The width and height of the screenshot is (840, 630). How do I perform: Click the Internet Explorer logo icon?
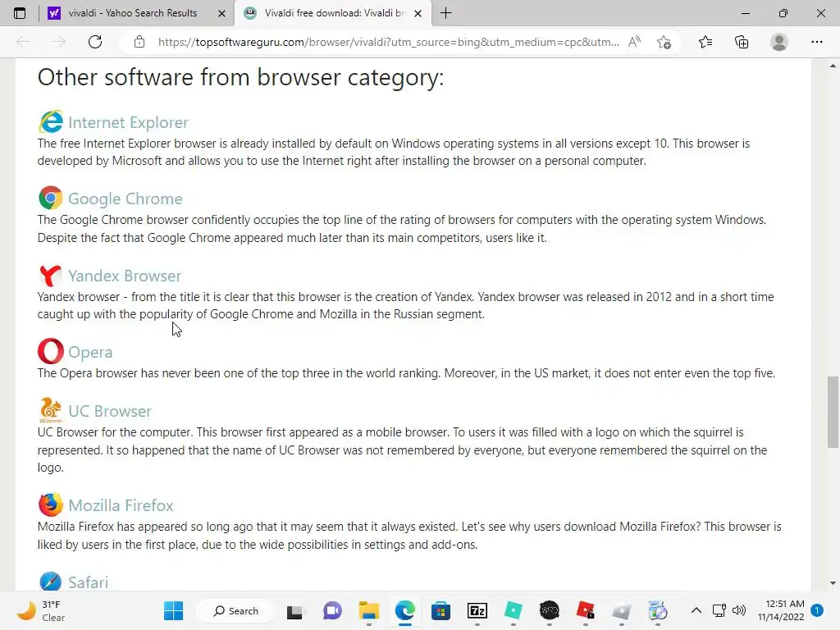coord(50,121)
